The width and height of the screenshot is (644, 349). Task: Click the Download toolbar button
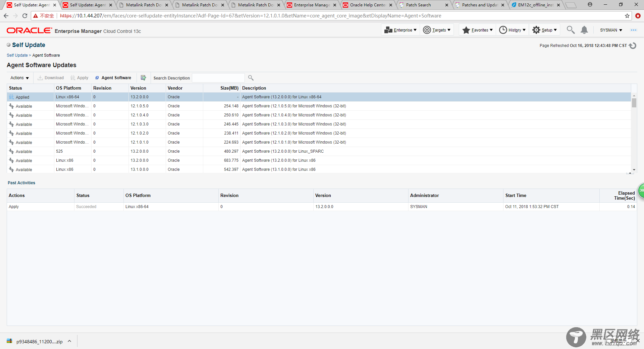point(51,78)
